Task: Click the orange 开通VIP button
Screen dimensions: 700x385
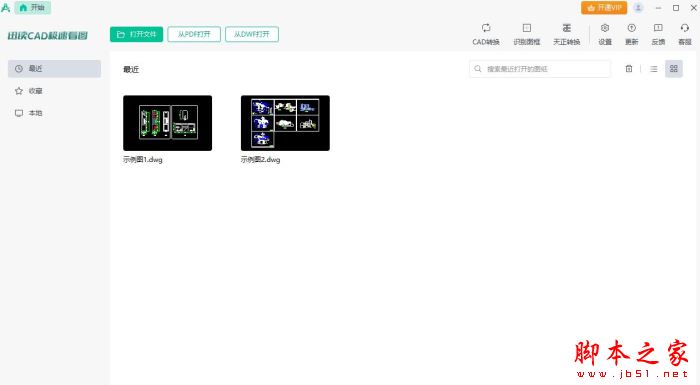Action: tap(604, 8)
